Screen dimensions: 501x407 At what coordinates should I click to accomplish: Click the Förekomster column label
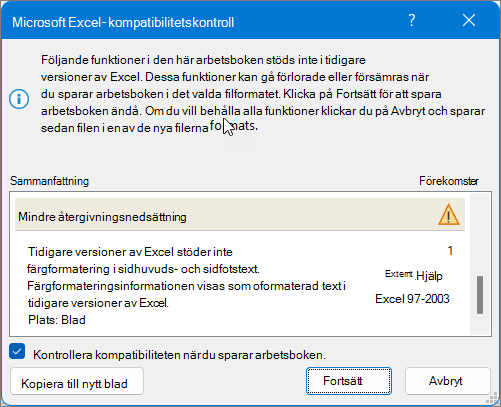pos(449,181)
